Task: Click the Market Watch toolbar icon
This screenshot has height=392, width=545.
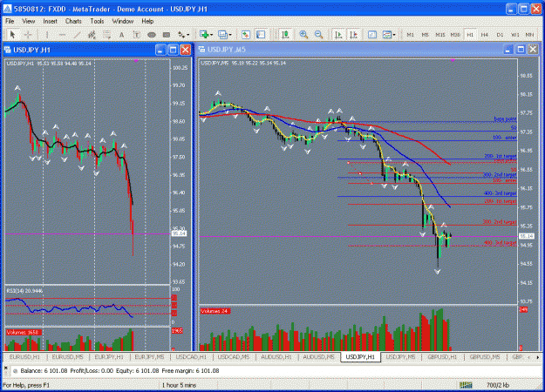Action: (x=246, y=34)
